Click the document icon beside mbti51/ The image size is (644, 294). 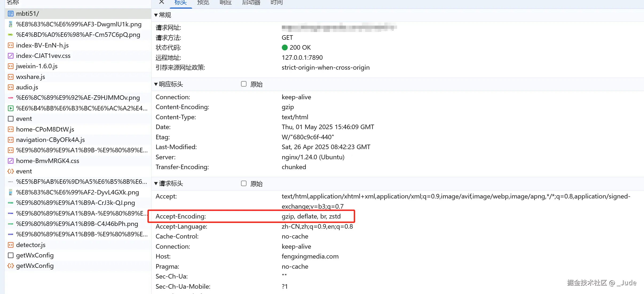point(11,14)
